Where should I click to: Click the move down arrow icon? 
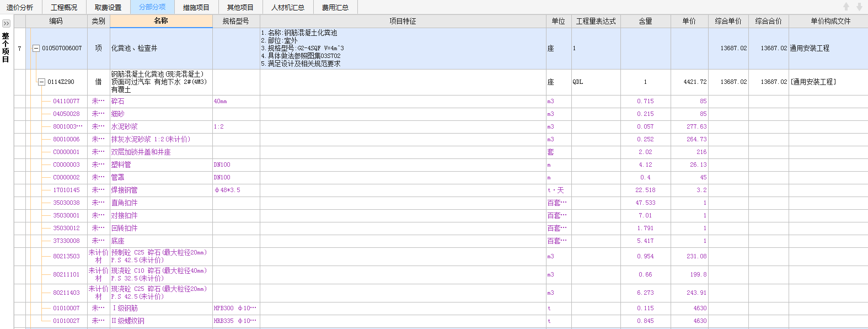[859, 7]
